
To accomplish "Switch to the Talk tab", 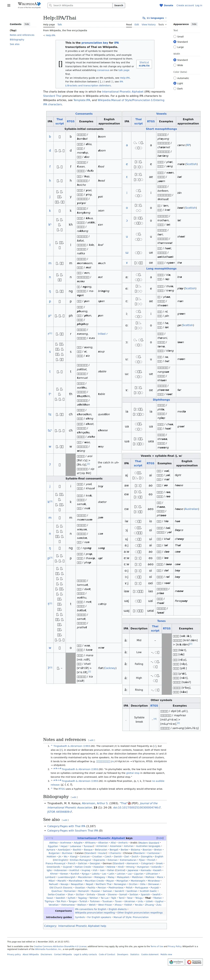I will [60, 24].
